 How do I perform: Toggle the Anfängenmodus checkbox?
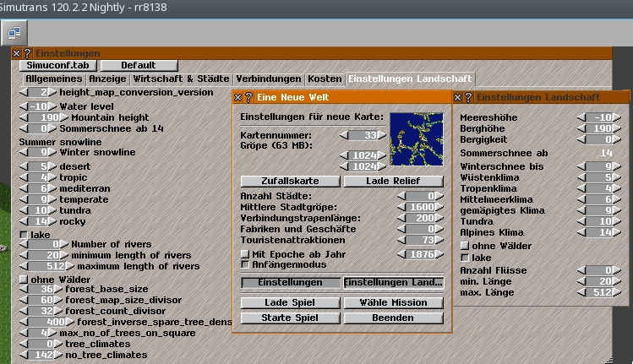pyautogui.click(x=245, y=264)
